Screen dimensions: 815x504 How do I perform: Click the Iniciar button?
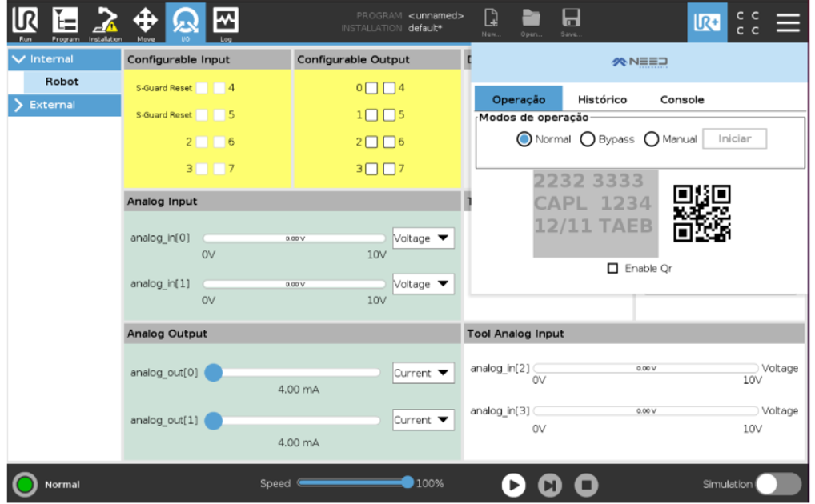point(734,139)
